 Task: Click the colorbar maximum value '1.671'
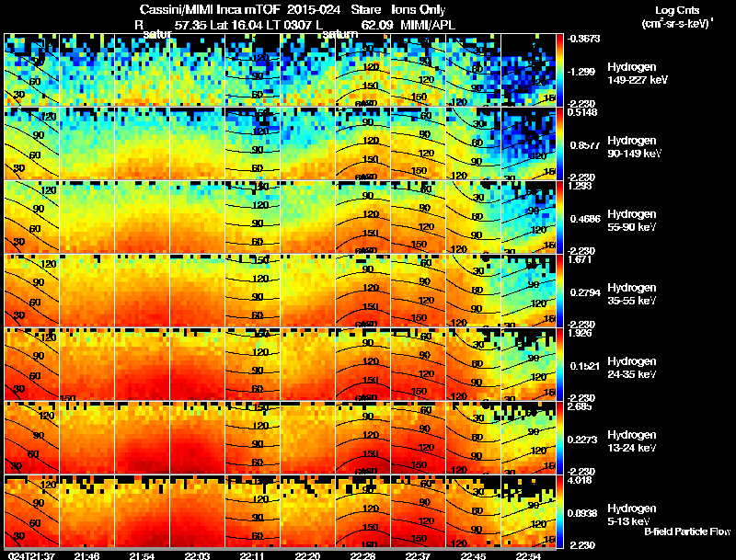tap(579, 259)
